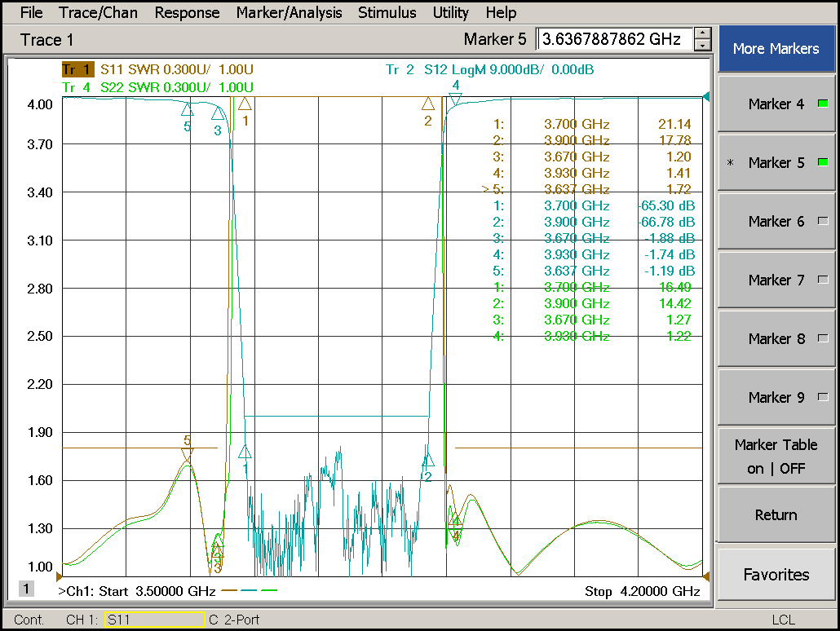The height and width of the screenshot is (631, 840).
Task: Click orange marker 2 triangle at top of plot
Action: click(x=428, y=104)
